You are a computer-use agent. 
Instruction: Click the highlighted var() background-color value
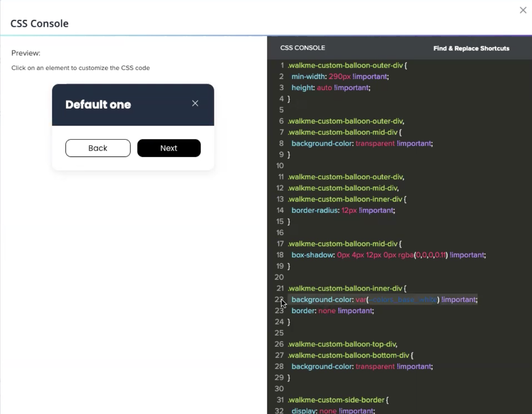(x=396, y=300)
